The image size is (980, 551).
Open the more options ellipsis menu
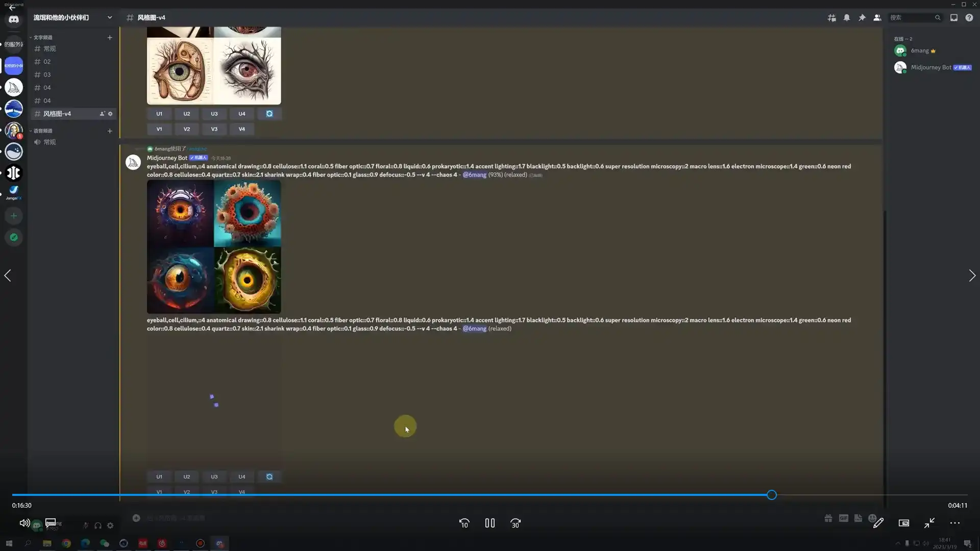point(954,523)
